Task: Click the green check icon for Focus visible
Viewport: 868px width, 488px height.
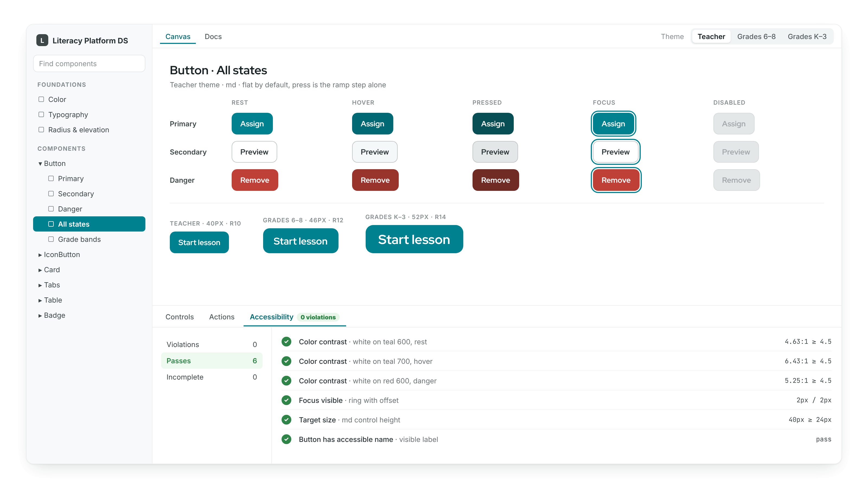Action: click(x=286, y=400)
